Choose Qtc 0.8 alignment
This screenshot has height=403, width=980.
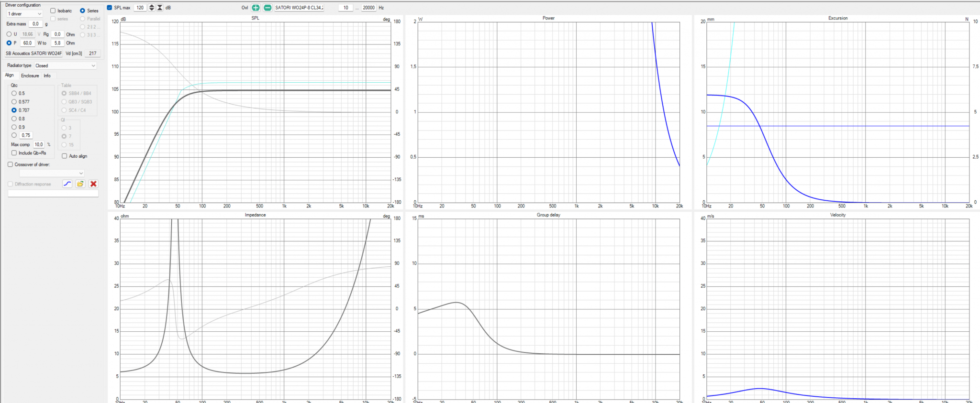click(14, 119)
